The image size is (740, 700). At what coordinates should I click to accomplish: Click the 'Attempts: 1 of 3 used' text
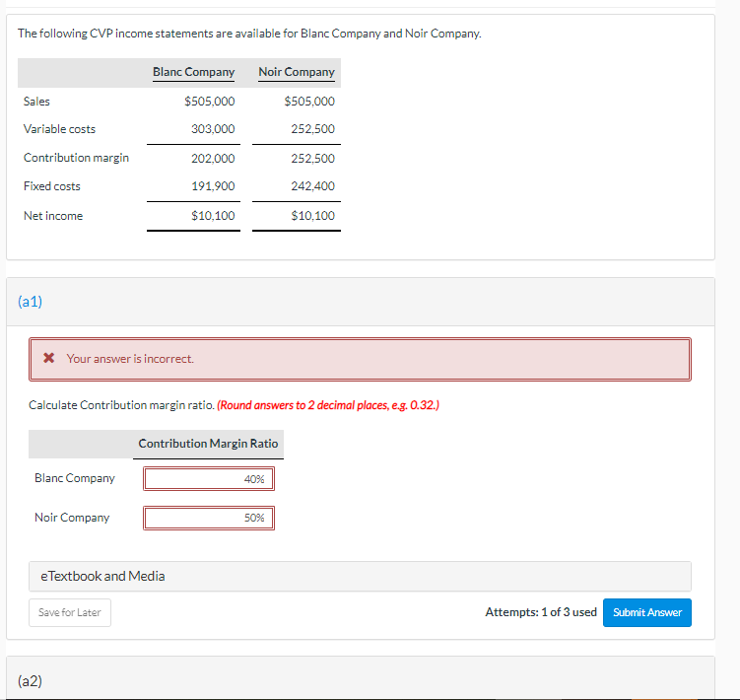[541, 611]
